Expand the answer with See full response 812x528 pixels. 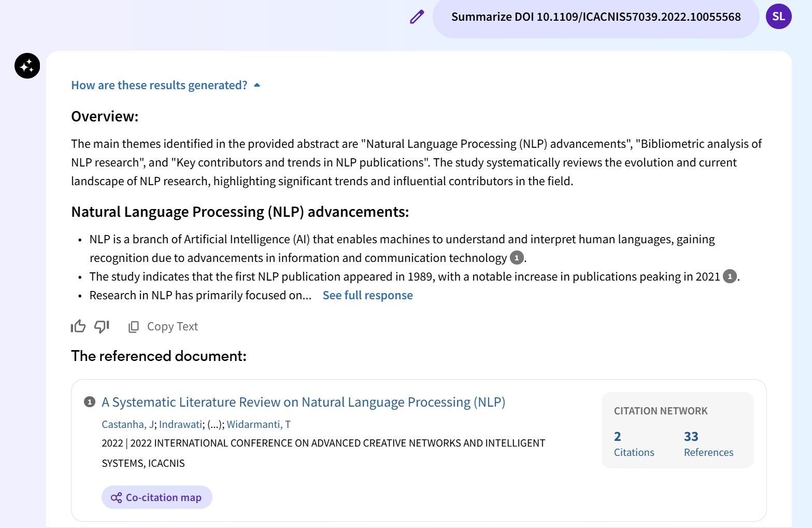[367, 295]
